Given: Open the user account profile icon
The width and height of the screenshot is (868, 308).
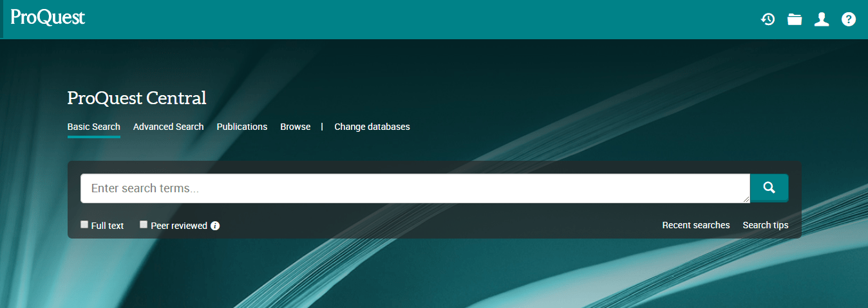Looking at the screenshot, I should tap(822, 19).
